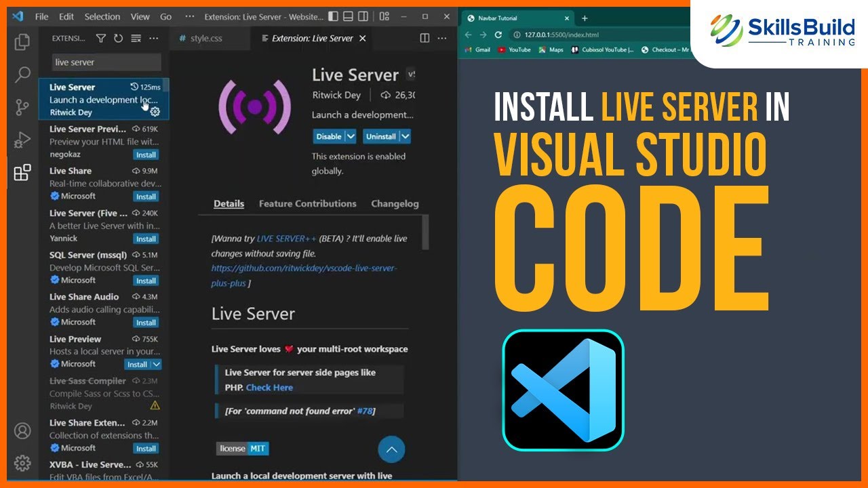Image resolution: width=868 pixels, height=488 pixels.
Task: Close the Navbar Tutorial browser tab
Action: [x=566, y=18]
